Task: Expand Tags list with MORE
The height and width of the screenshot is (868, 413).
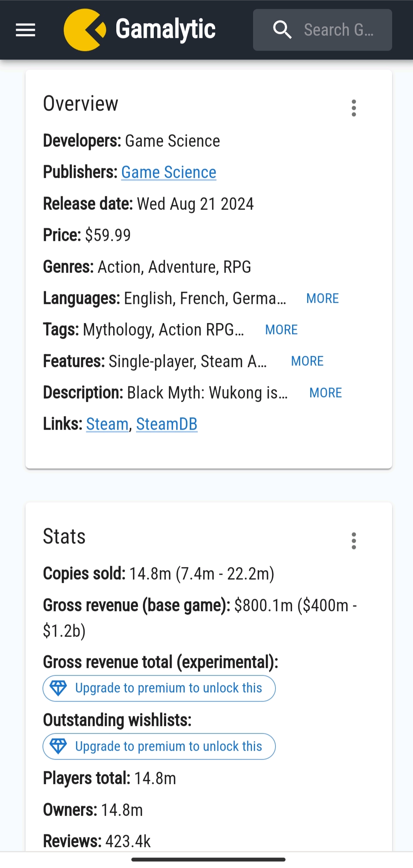Action: click(x=281, y=330)
